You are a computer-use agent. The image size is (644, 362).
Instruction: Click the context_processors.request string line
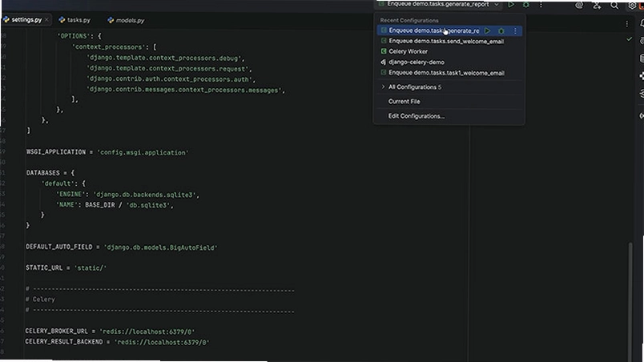click(x=169, y=69)
